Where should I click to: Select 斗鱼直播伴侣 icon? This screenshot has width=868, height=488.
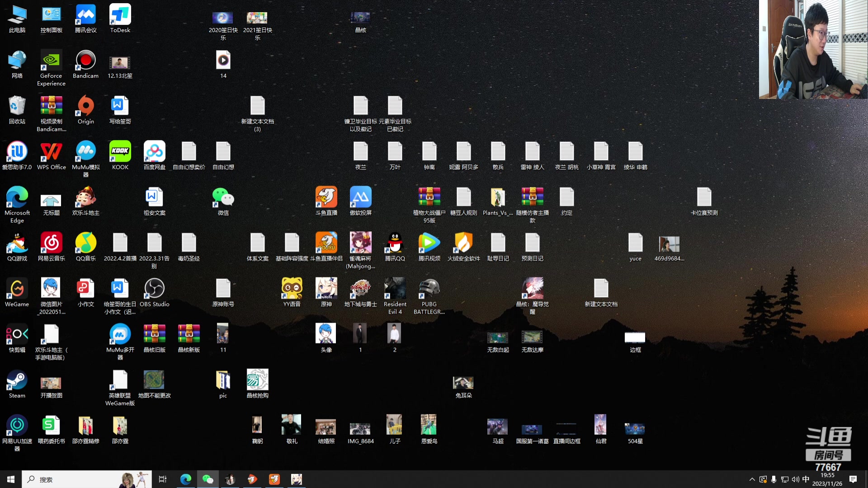pos(326,247)
